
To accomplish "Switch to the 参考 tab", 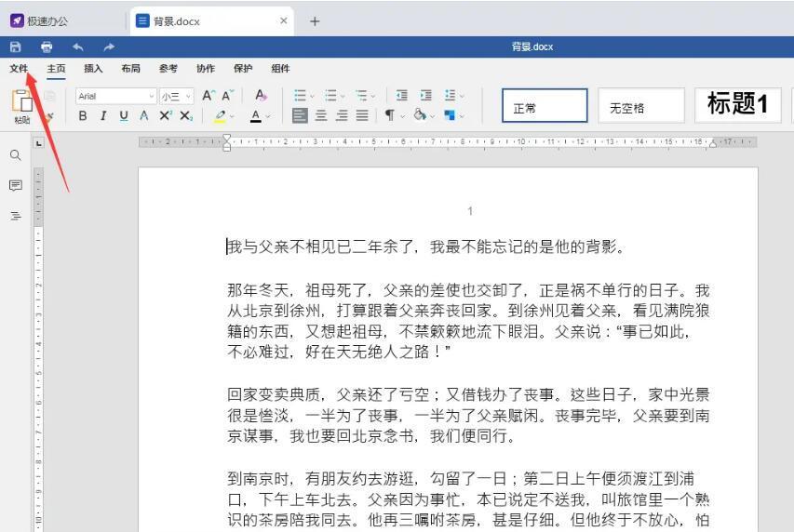I will [x=168, y=68].
